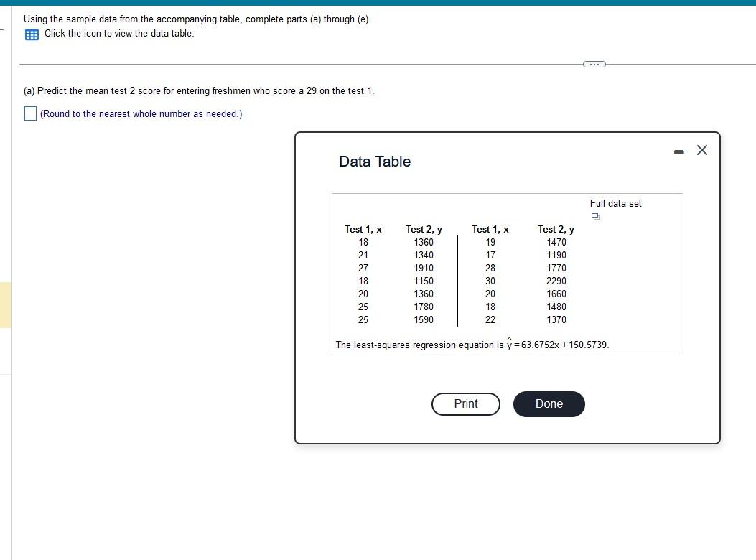
Task: Minimize the Data Table window
Action: pos(677,150)
